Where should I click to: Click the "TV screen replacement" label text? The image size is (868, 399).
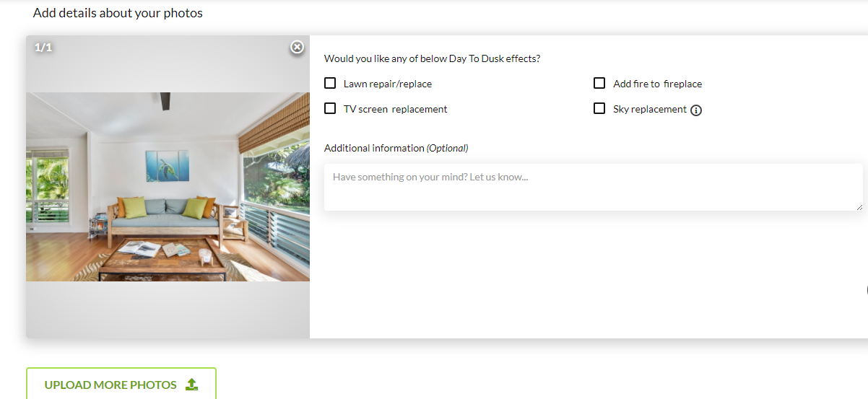[x=396, y=109]
